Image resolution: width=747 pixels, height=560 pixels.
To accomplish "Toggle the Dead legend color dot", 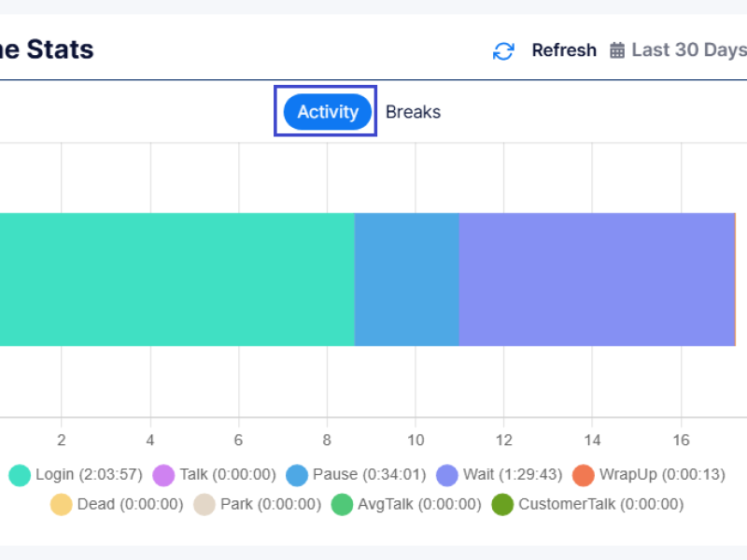I will 61,505.
